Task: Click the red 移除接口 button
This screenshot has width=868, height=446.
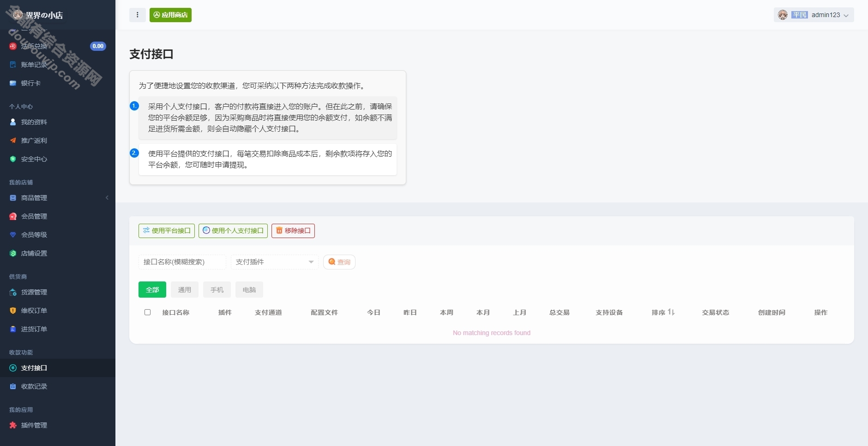Action: (x=293, y=231)
